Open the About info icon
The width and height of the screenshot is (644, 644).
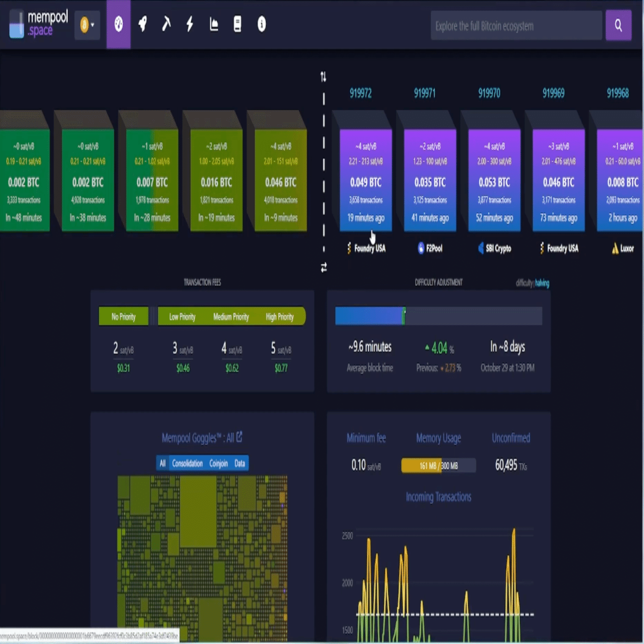pyautogui.click(x=262, y=24)
